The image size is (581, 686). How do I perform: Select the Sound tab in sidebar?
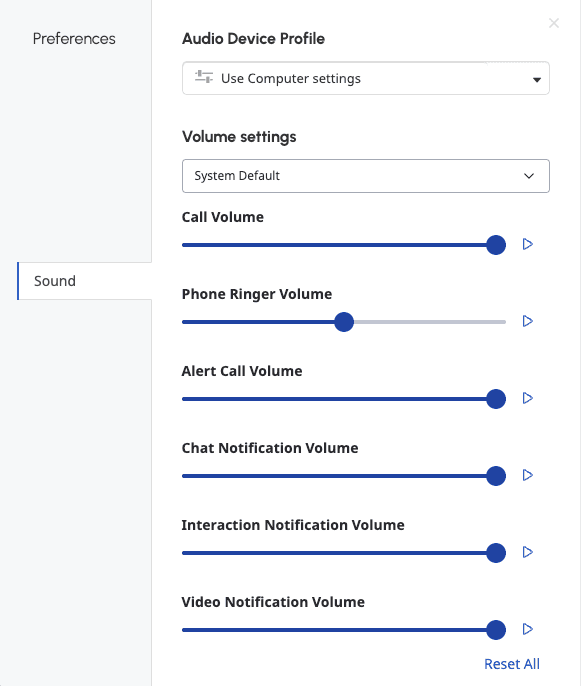[84, 281]
